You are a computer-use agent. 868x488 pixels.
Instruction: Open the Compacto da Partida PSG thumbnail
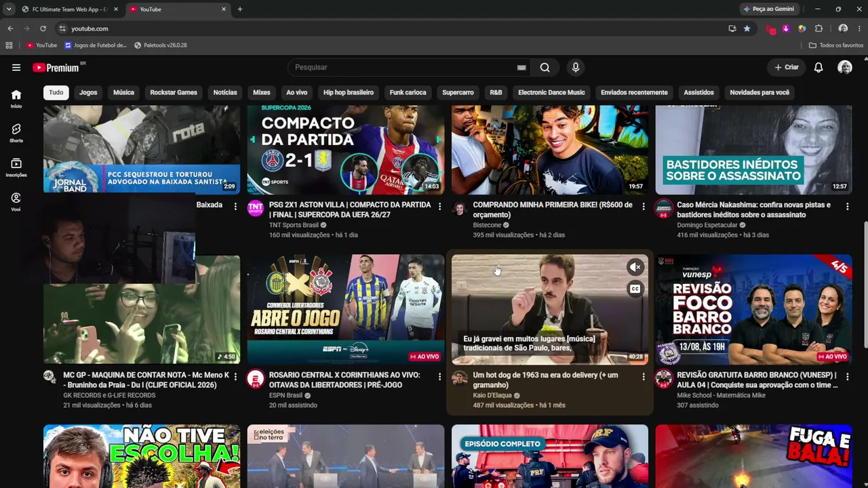(x=346, y=150)
